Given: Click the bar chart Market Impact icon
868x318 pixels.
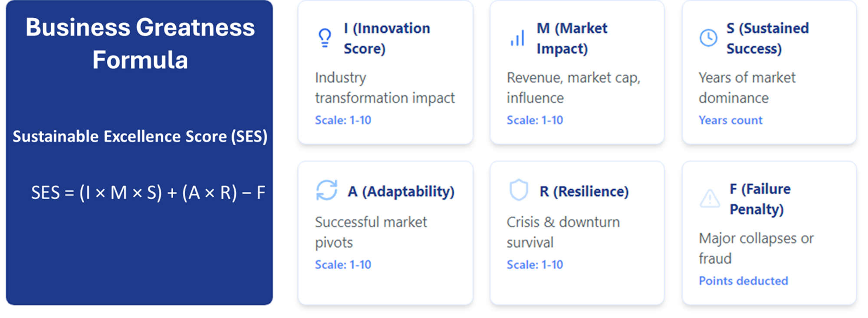Looking at the screenshot, I should point(517,38).
